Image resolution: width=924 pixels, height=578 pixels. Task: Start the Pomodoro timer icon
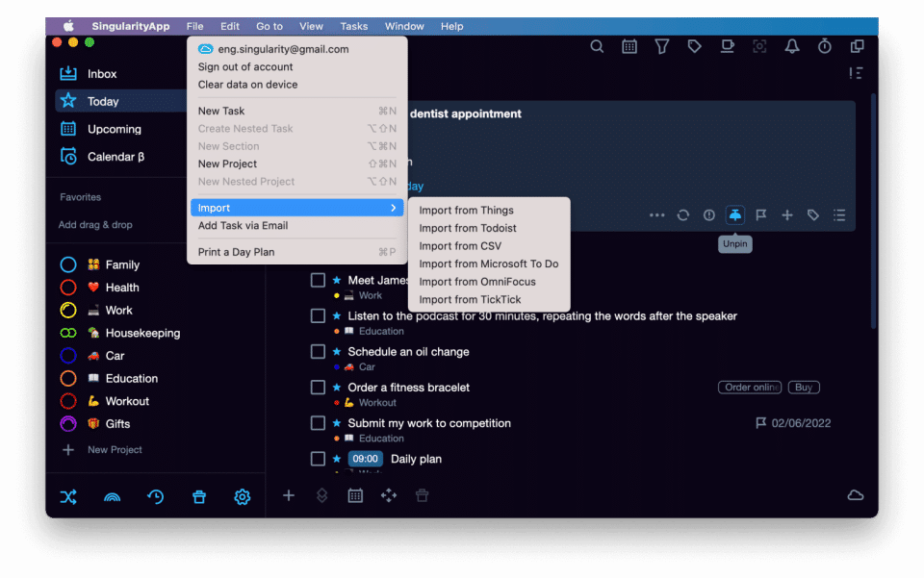[825, 46]
